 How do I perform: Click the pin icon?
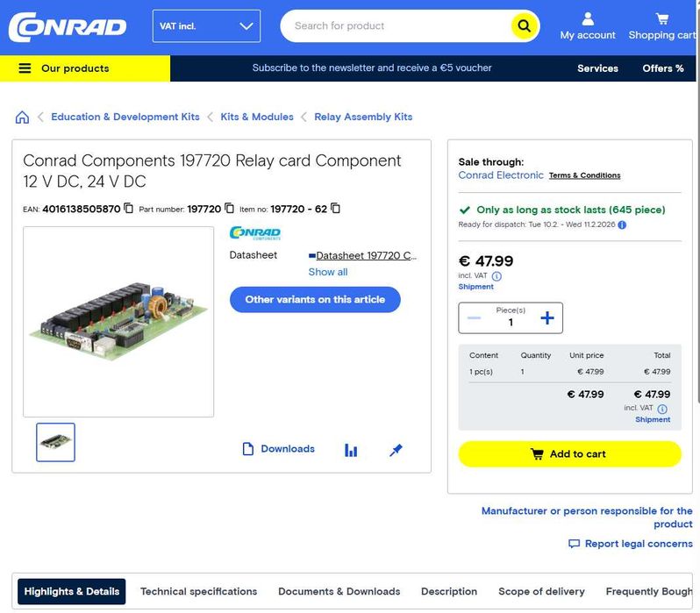396,450
